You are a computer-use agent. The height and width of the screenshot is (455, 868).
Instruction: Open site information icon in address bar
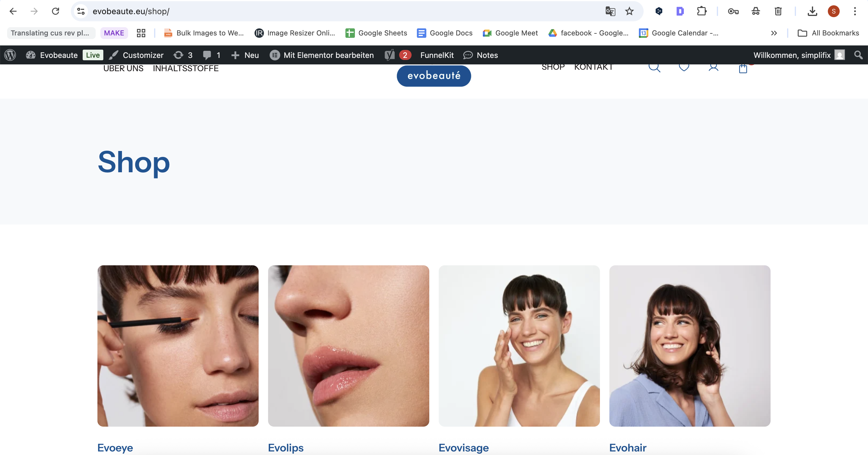coord(81,11)
